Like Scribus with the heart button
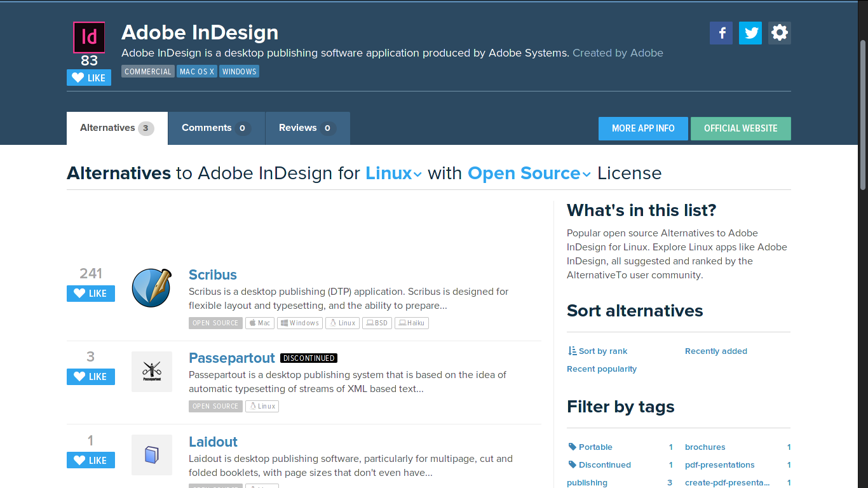This screenshot has width=868, height=488. tap(91, 294)
